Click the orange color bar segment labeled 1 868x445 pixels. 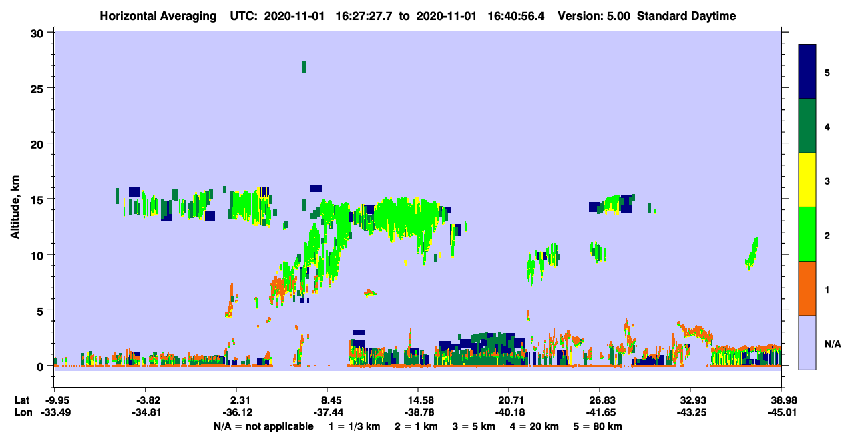coord(808,288)
